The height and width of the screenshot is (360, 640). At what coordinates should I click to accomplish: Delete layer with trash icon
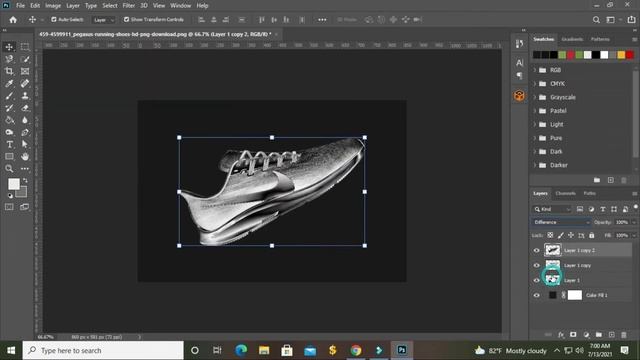tap(624, 335)
